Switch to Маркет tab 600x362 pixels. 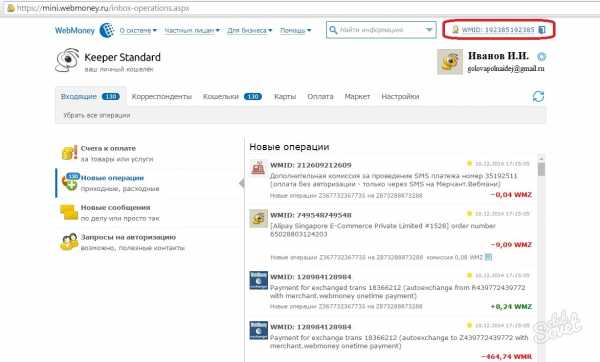(x=357, y=96)
